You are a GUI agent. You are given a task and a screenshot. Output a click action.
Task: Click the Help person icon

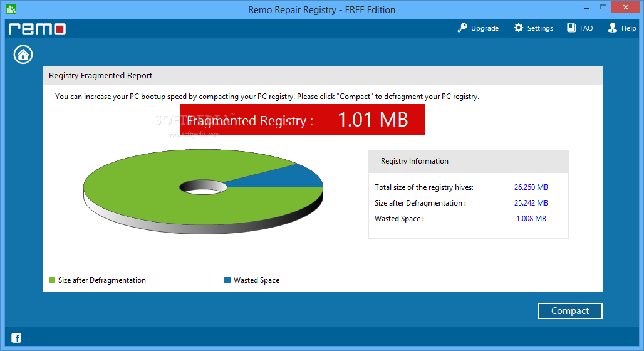coord(613,28)
